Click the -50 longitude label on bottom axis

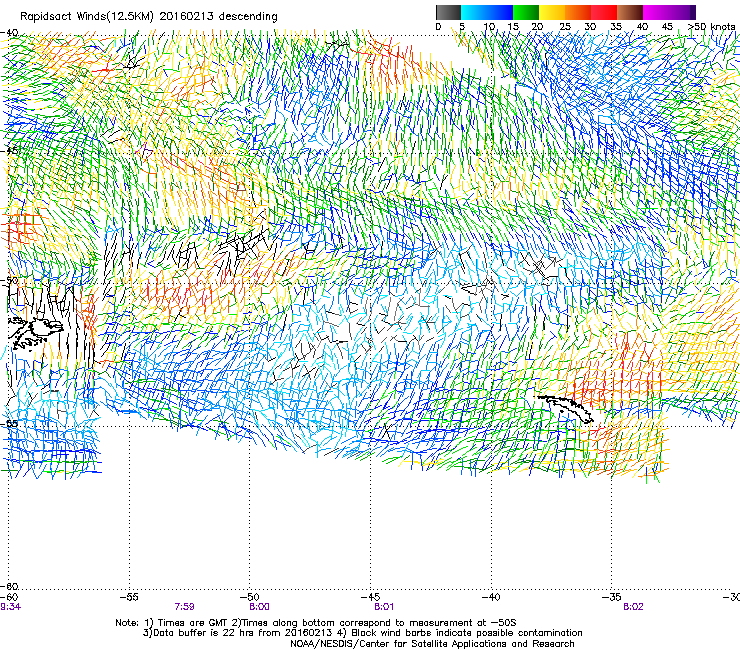tap(250, 597)
